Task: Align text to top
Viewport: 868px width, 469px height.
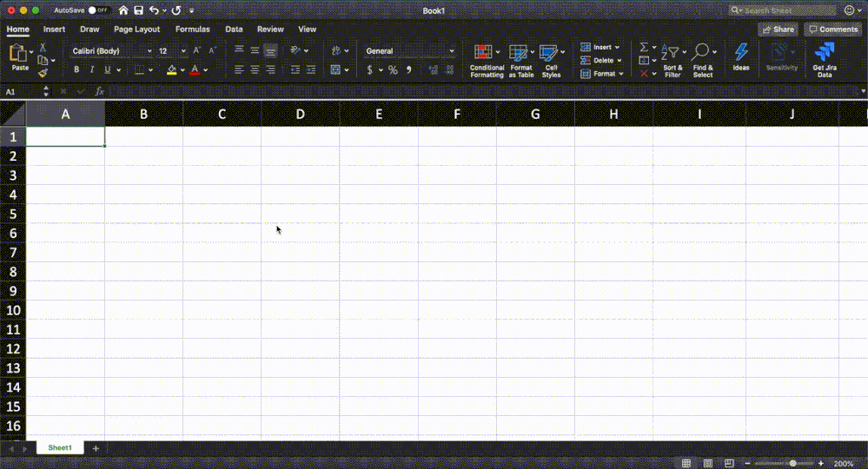Action: pyautogui.click(x=239, y=50)
